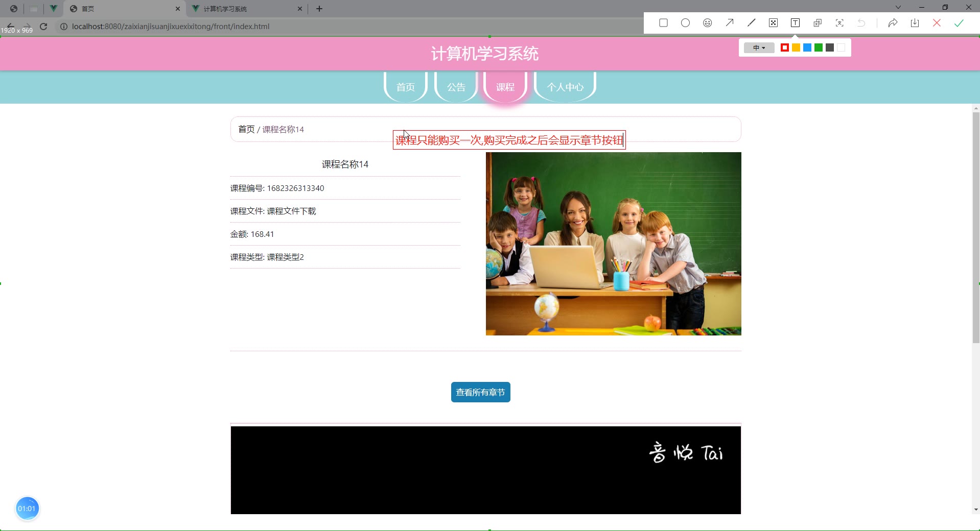Open font size dropdown showing 中

759,47
